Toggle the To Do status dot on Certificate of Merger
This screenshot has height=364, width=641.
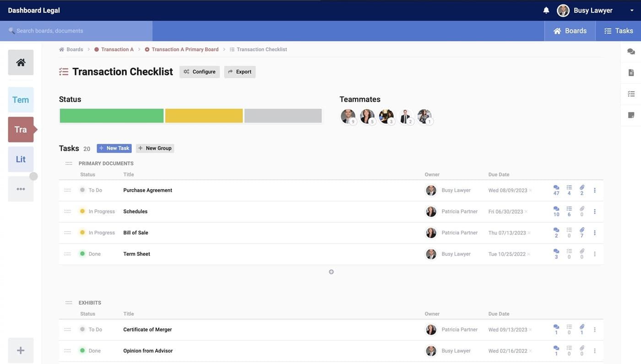pos(82,329)
